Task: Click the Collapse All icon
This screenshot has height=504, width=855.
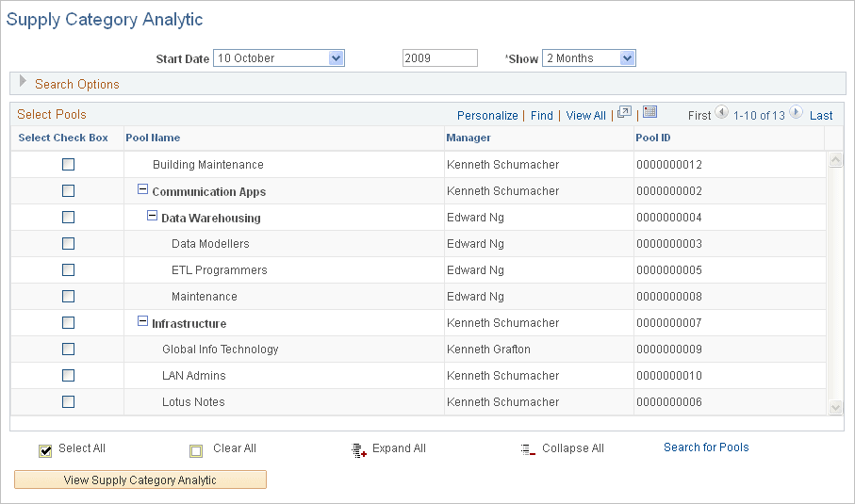Action: 528,450
